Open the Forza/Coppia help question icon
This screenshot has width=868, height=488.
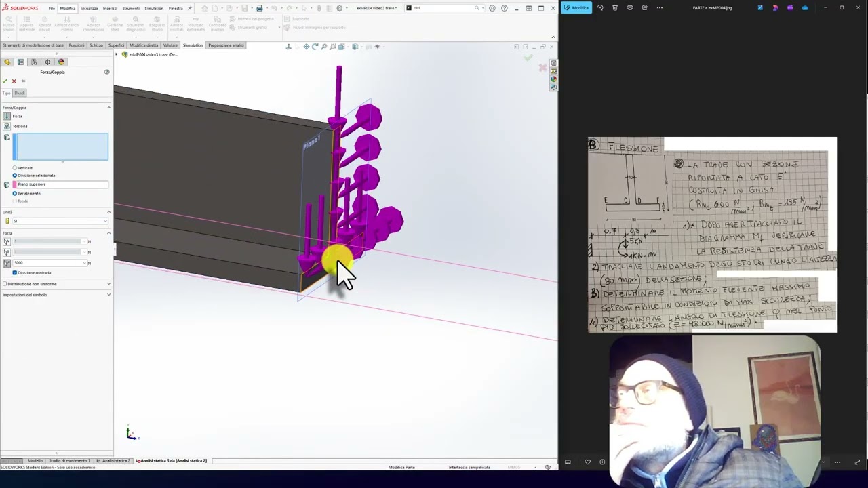pos(106,72)
